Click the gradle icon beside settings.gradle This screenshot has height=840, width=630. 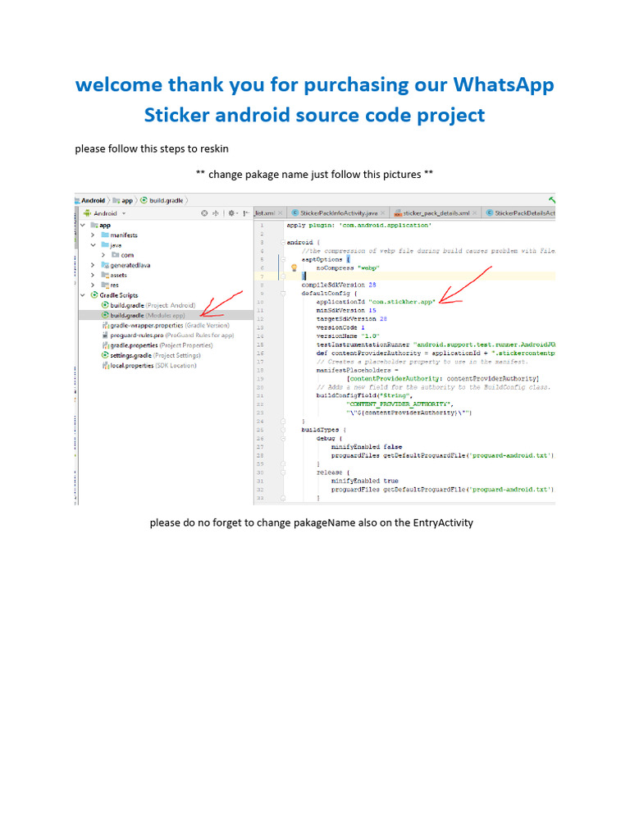tap(105, 356)
